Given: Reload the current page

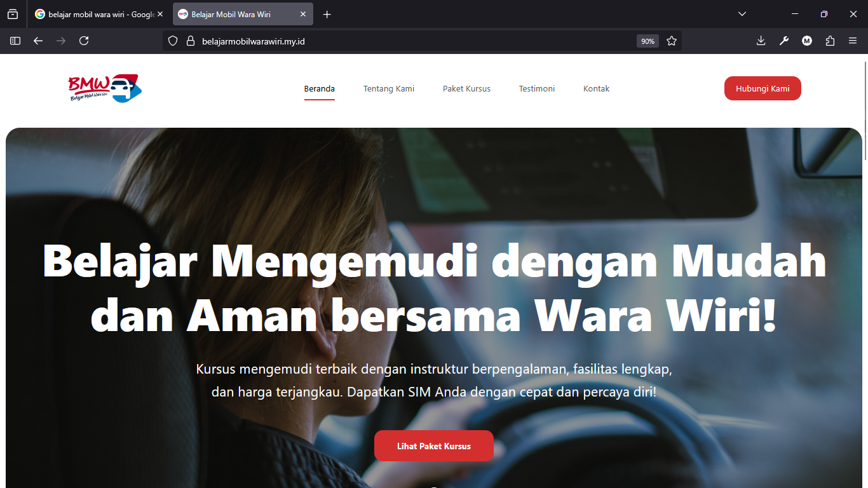Looking at the screenshot, I should click(84, 41).
